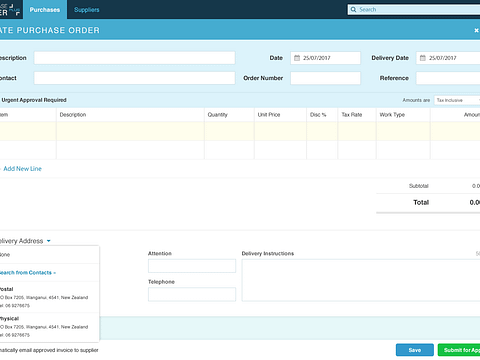Image resolution: width=480 pixels, height=360 pixels.
Task: Click the Contact input field
Action: (135, 78)
